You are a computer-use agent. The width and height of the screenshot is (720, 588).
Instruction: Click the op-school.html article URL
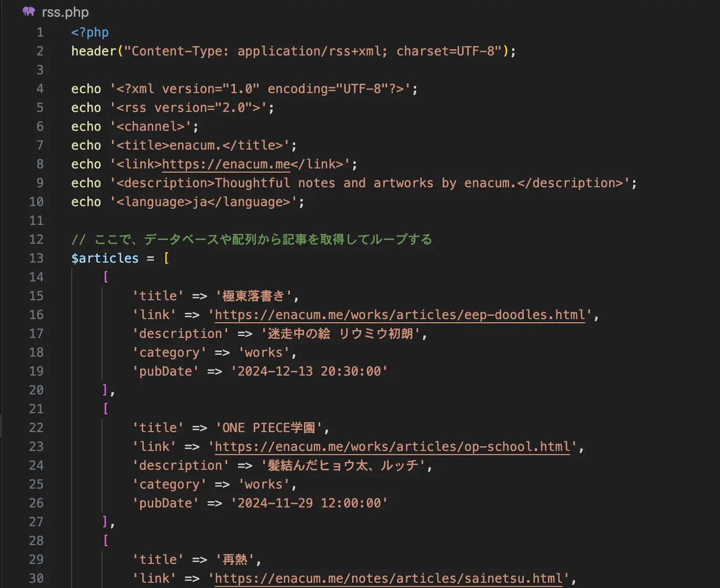[392, 447]
